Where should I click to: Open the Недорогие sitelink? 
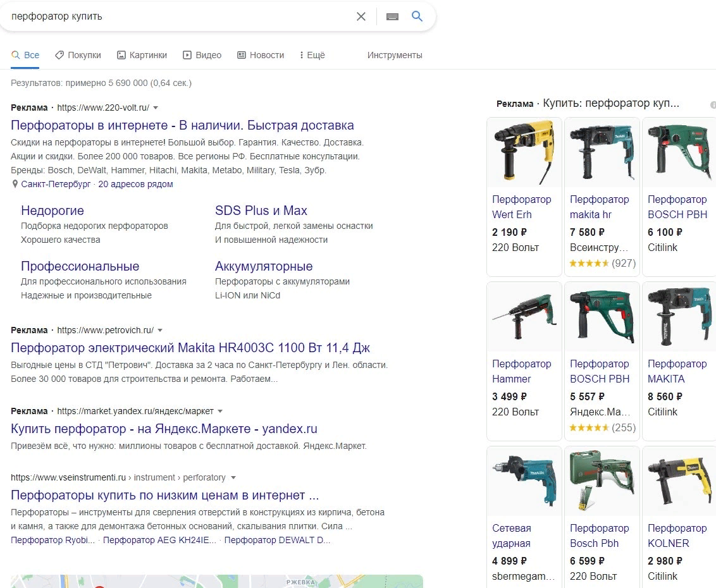(x=52, y=211)
